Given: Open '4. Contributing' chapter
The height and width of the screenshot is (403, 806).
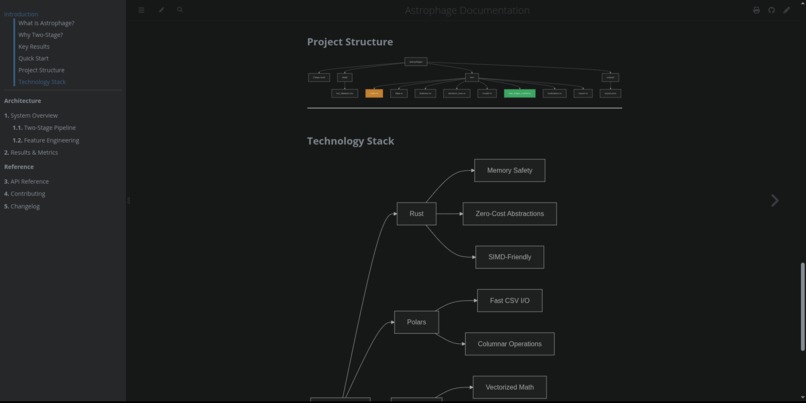Looking at the screenshot, I should click(25, 194).
